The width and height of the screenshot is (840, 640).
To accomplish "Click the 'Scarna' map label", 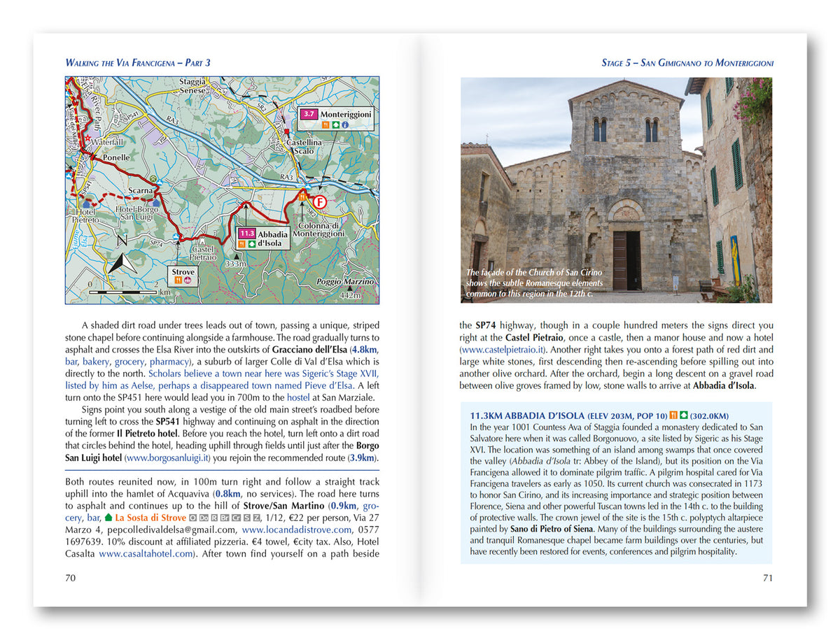I will tap(141, 190).
